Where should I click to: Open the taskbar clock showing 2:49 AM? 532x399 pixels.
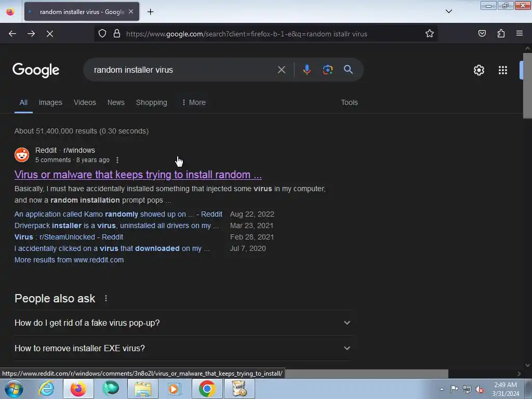coord(506,389)
